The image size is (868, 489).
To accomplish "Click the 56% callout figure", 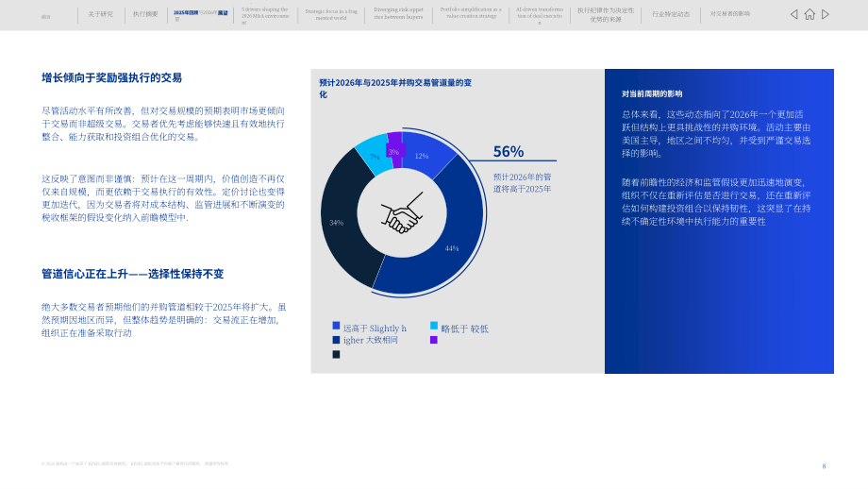I will 509,151.
